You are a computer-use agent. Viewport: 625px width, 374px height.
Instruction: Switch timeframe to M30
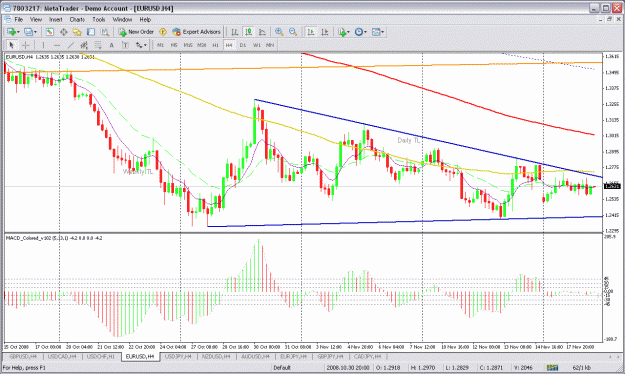click(x=202, y=45)
